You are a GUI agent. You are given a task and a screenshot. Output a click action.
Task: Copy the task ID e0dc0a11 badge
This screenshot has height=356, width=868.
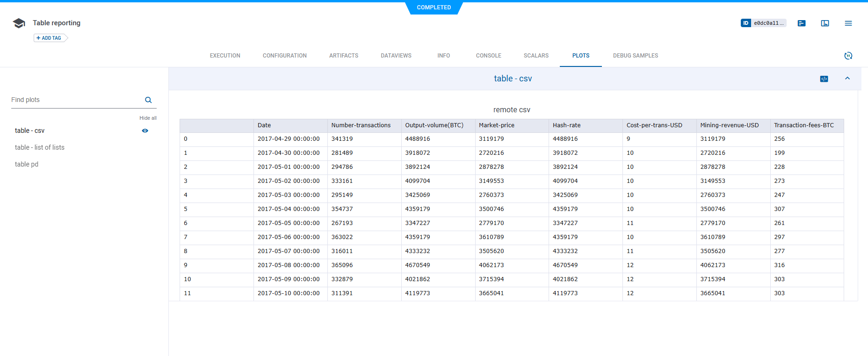pos(763,23)
